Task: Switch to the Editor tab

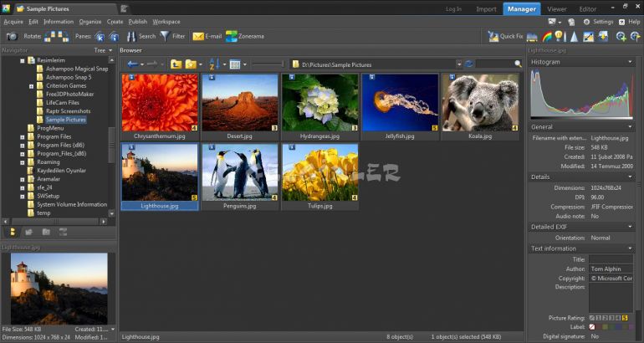Action: coord(588,9)
